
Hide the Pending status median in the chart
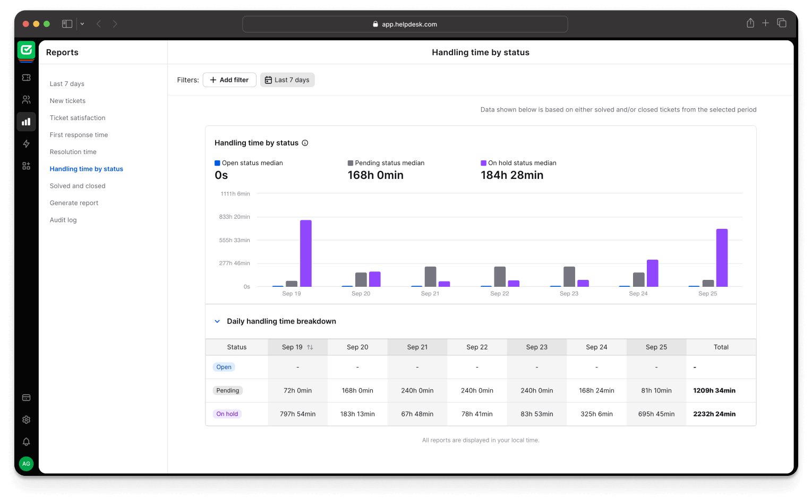[386, 163]
